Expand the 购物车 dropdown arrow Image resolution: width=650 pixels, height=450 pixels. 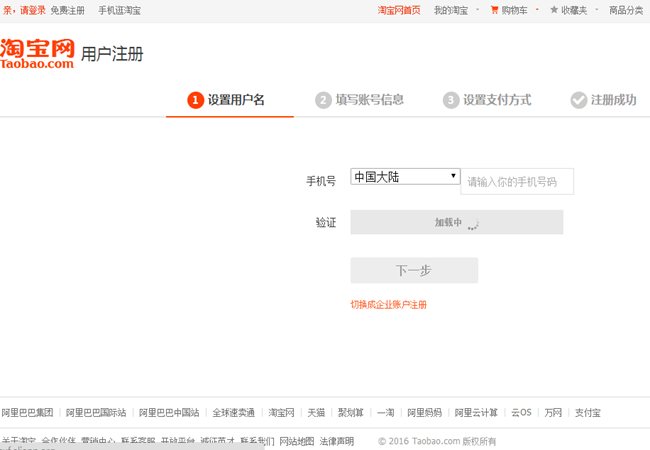tap(537, 10)
